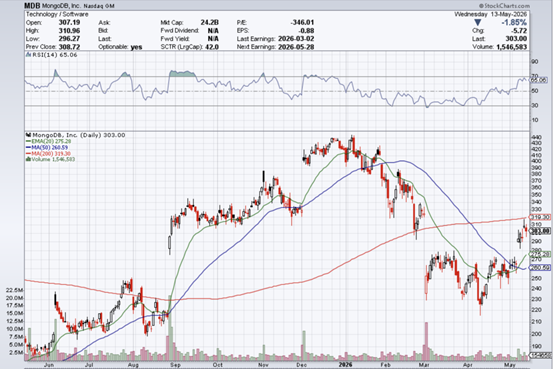
Task: Click the Wednesday 13-May-2026 date
Action: pos(491,14)
